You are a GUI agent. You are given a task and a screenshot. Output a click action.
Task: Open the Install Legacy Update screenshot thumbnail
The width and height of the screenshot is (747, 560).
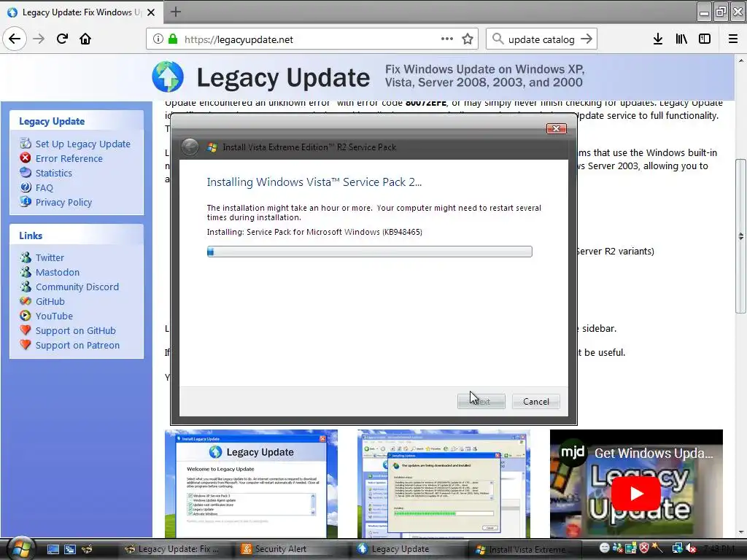252,483
